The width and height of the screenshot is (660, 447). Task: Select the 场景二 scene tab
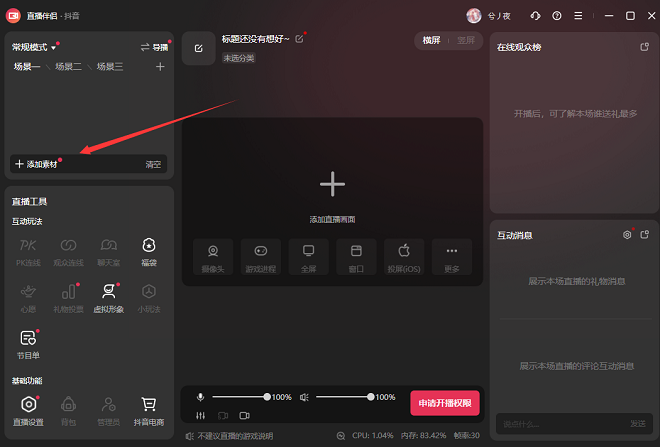tap(68, 67)
